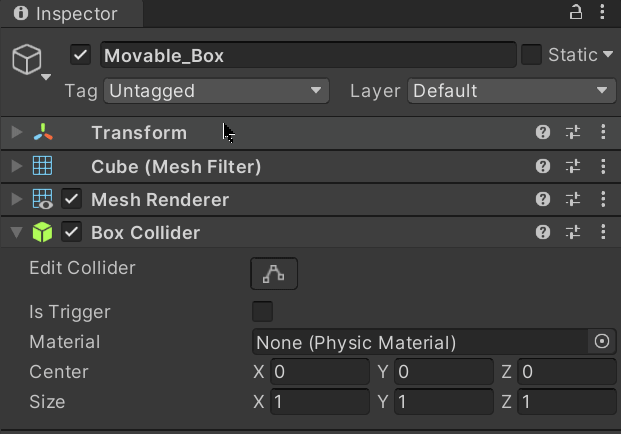Screen dimensions: 621x434
Task: Open the Static flags dropdown arrow
Action: [x=608, y=54]
